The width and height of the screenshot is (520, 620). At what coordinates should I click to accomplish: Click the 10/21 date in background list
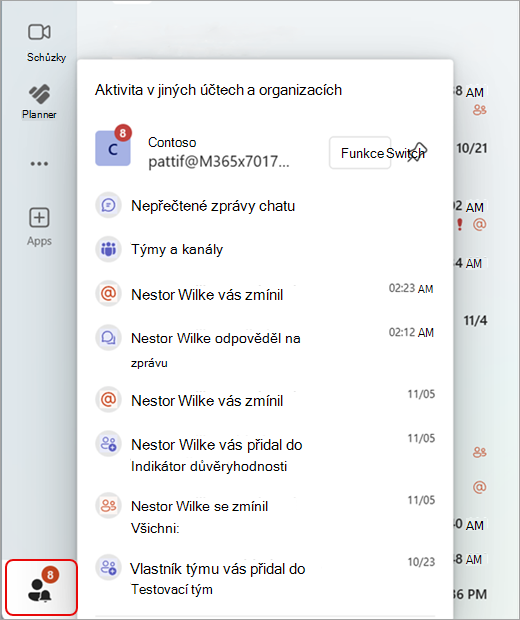click(x=471, y=148)
